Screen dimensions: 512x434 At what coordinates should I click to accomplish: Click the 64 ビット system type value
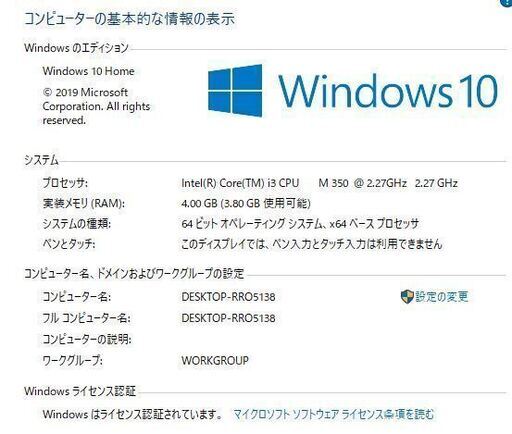point(300,224)
